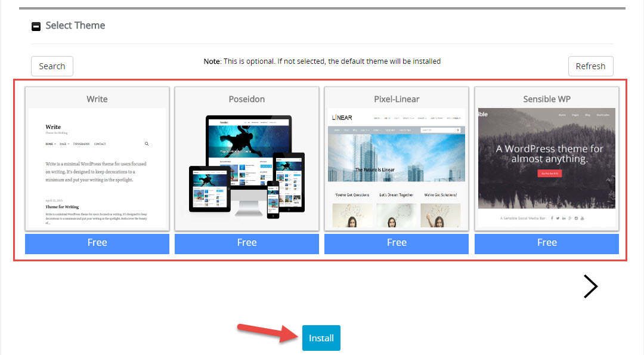Image resolution: width=644 pixels, height=355 pixels.
Task: Click the Free button under Poseidon
Action: click(247, 243)
